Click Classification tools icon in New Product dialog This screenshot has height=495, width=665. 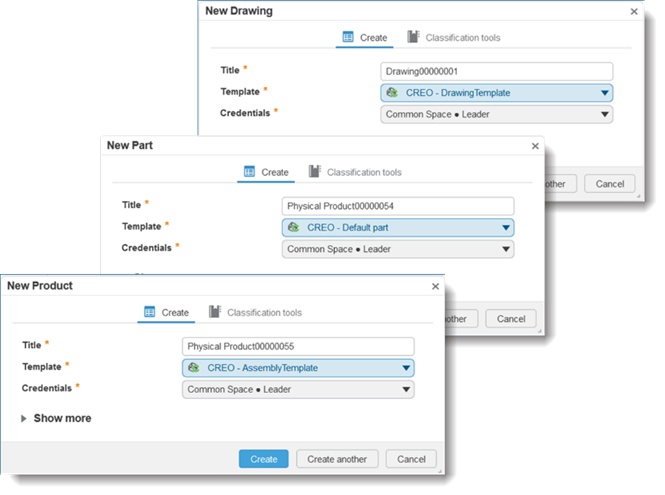click(214, 312)
